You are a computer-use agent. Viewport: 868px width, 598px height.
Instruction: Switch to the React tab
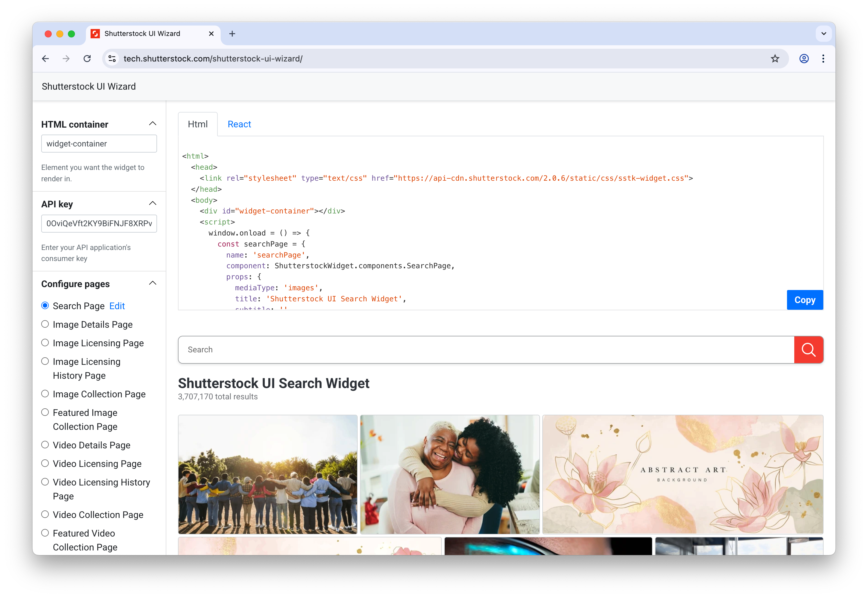pos(239,124)
